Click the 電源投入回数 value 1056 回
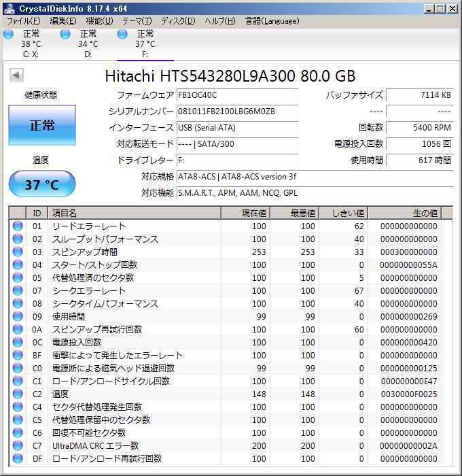The height and width of the screenshot is (476, 462). point(420,144)
